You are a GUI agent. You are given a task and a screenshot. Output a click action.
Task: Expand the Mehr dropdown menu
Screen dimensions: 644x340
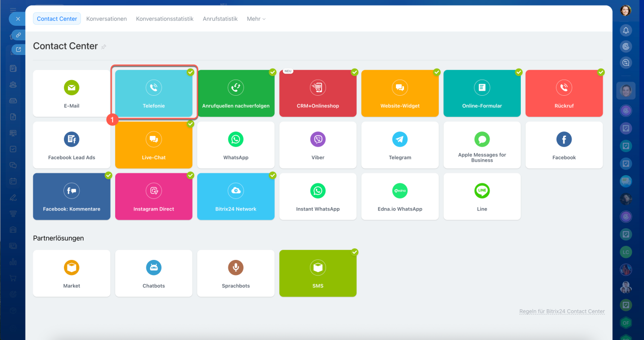click(x=256, y=19)
